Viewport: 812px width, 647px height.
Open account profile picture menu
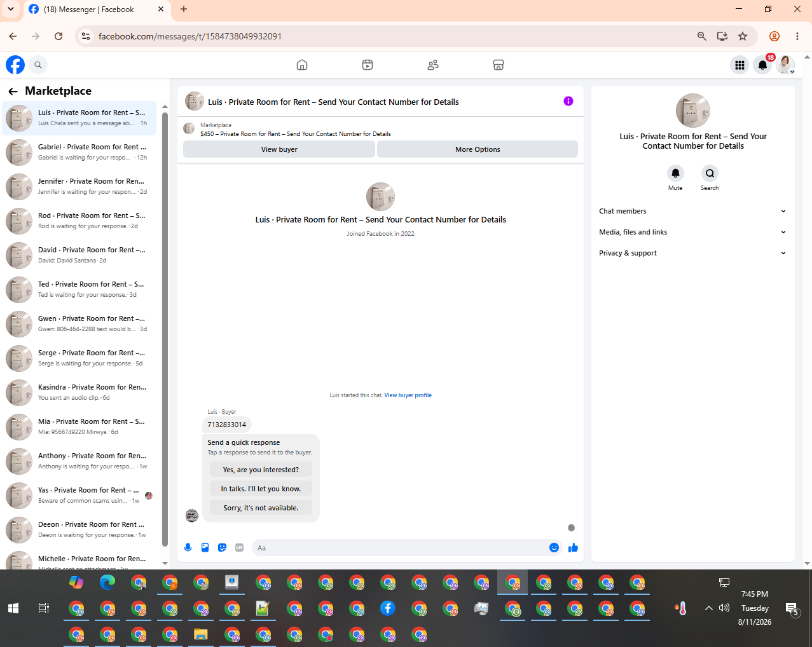click(786, 65)
